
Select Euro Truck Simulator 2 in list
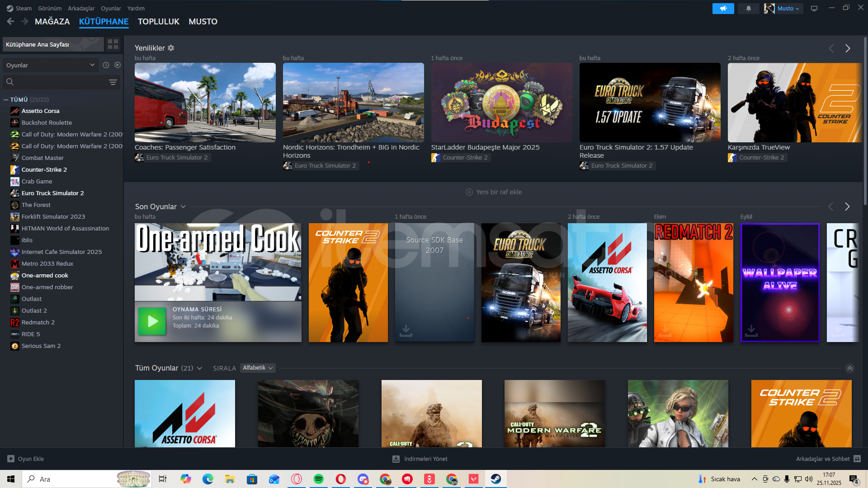coord(52,193)
